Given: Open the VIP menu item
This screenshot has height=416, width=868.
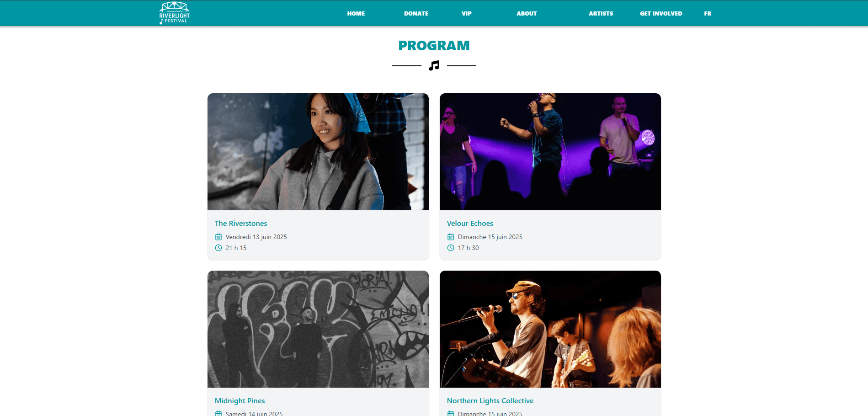Looking at the screenshot, I should [x=466, y=13].
